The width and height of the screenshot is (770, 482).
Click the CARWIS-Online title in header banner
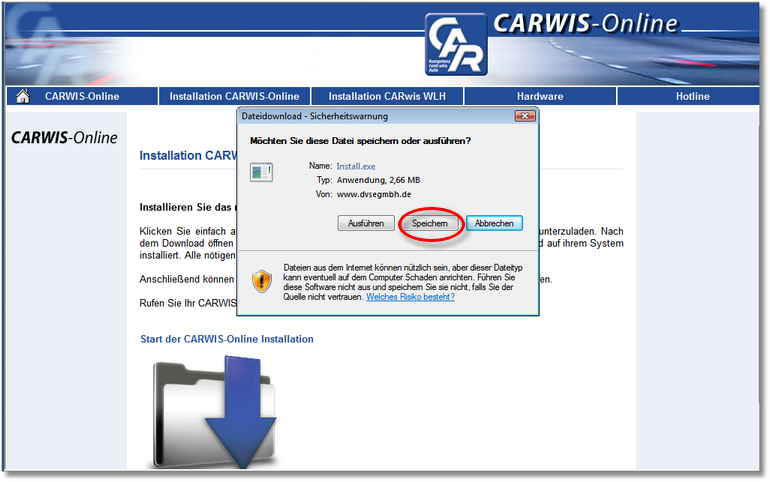(585, 24)
